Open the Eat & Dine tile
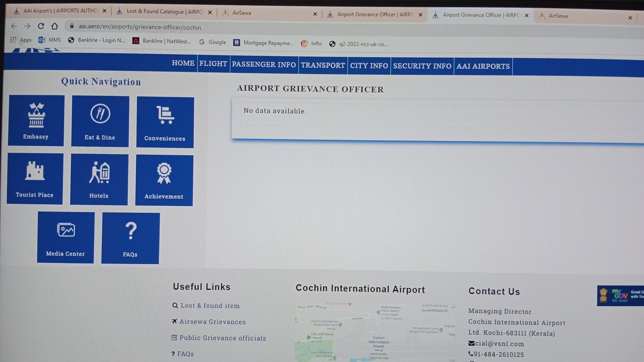 click(x=100, y=121)
